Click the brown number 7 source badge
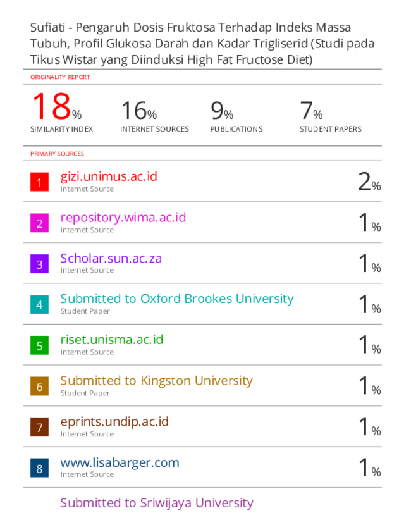411x532 pixels. point(39,427)
